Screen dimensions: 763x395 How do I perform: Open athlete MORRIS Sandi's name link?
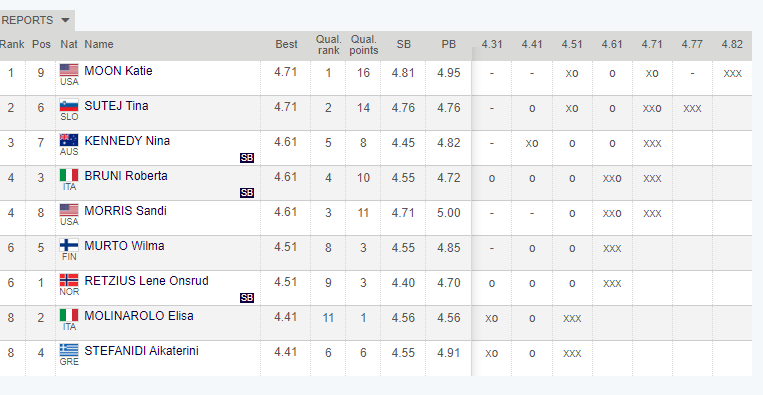click(x=126, y=211)
